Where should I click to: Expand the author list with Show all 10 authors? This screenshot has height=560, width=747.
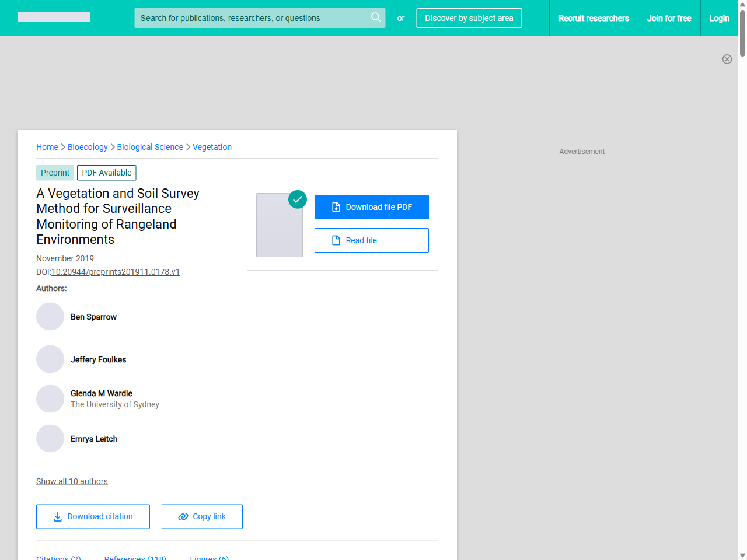click(x=72, y=481)
